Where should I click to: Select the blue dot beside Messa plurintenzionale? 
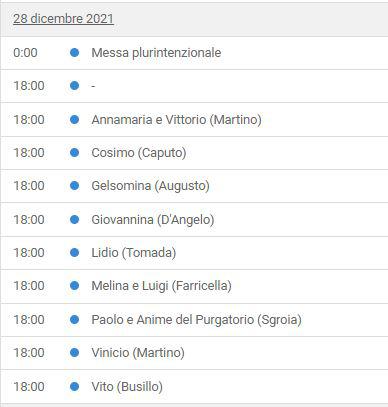pos(75,53)
